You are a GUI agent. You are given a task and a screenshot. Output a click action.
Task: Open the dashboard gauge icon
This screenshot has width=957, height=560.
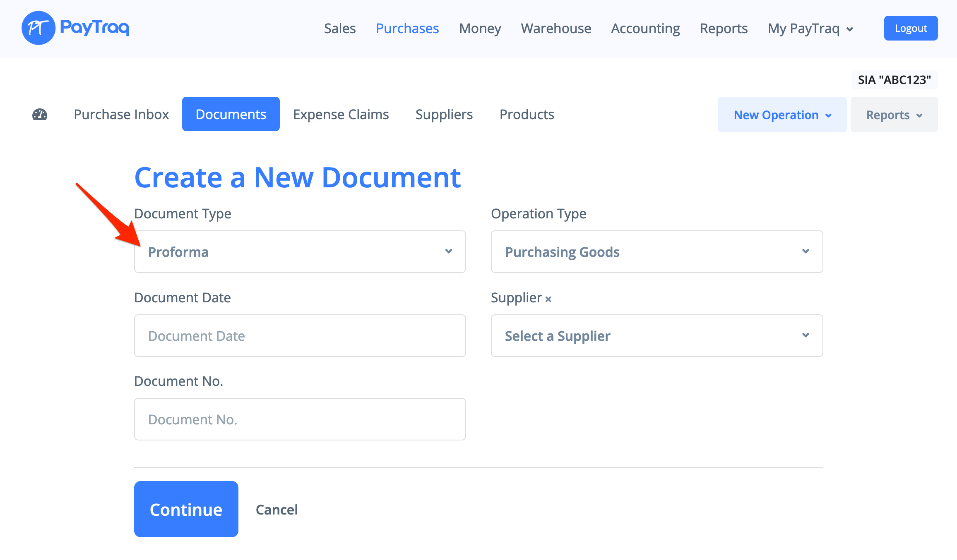[40, 115]
